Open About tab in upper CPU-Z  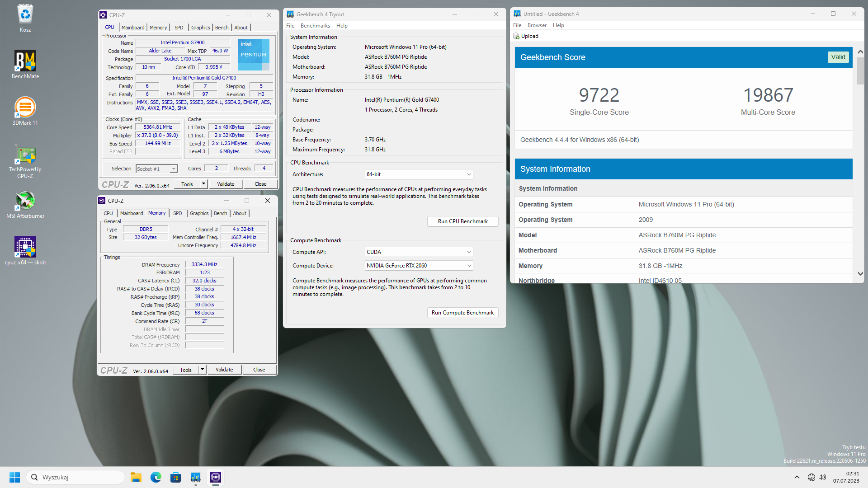241,28
